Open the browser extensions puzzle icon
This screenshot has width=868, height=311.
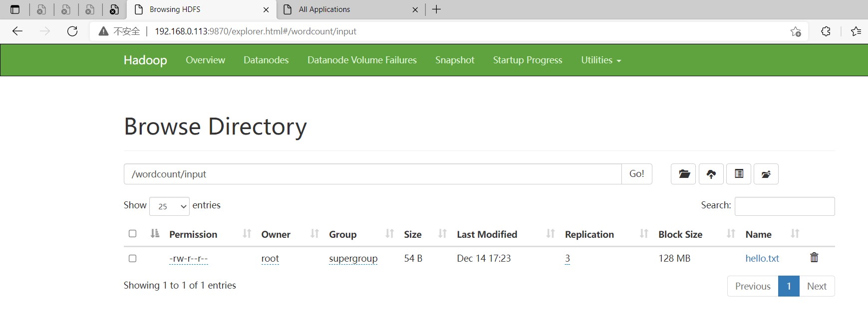point(826,31)
